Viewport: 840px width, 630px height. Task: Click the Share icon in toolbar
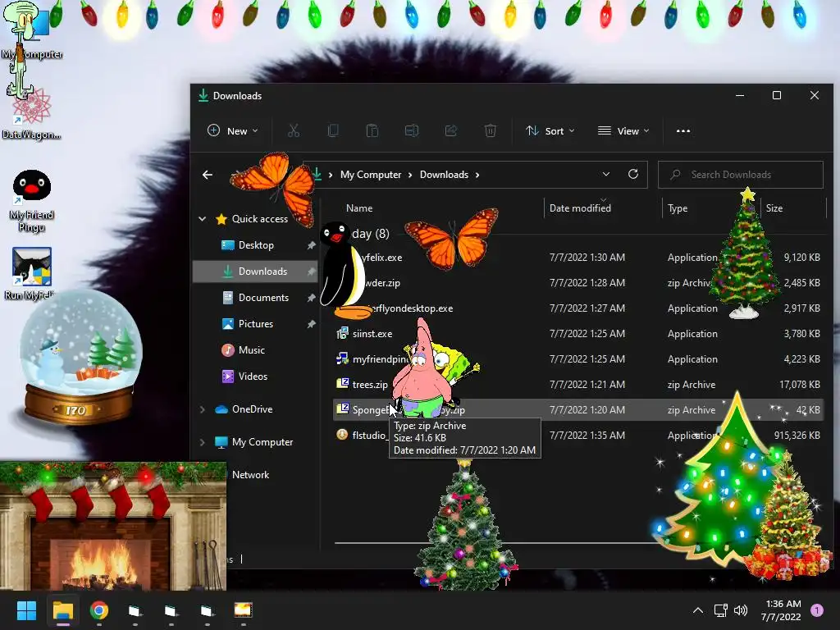point(451,130)
